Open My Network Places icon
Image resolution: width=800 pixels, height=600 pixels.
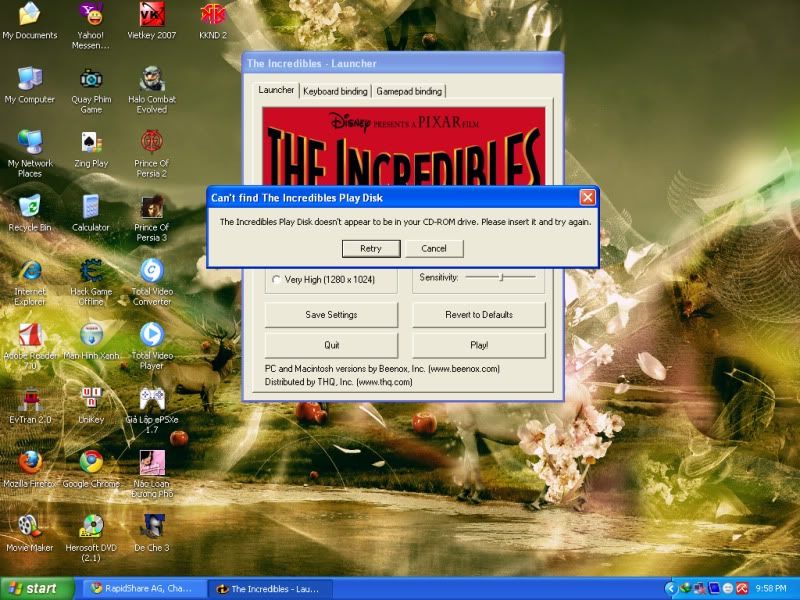coord(30,154)
